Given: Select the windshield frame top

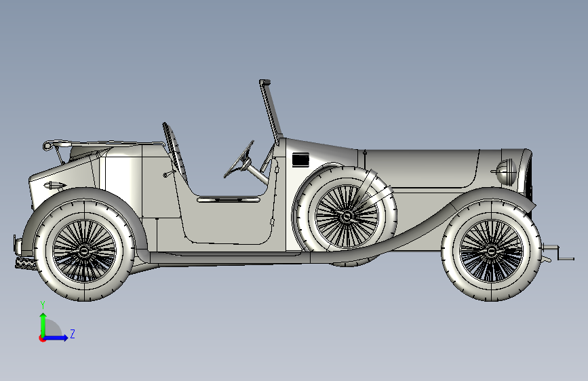Looking at the screenshot, I should pos(264,82).
